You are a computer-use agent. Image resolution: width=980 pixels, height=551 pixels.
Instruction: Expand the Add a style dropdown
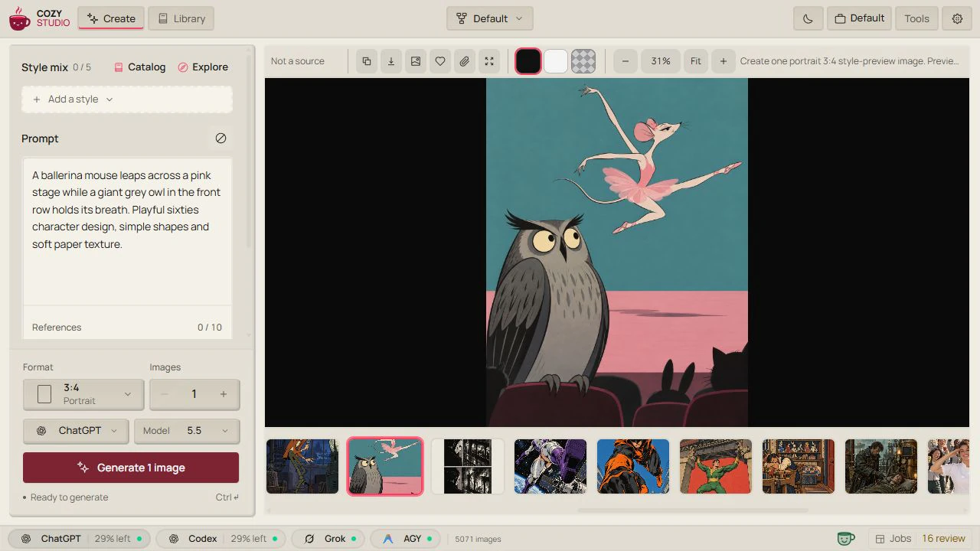(127, 99)
